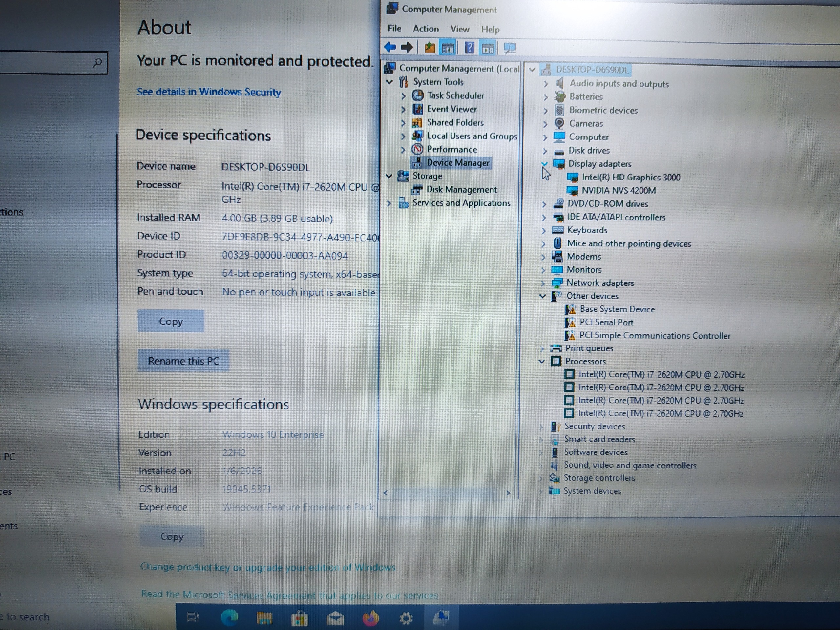Expand Services and Applications in left tree

(389, 203)
